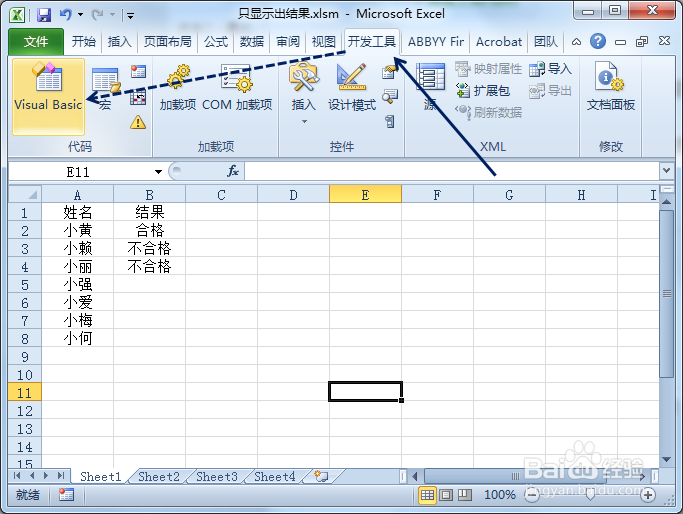This screenshot has width=683, height=514.
Task: Switch to the Acrobat tab
Action: click(498, 41)
